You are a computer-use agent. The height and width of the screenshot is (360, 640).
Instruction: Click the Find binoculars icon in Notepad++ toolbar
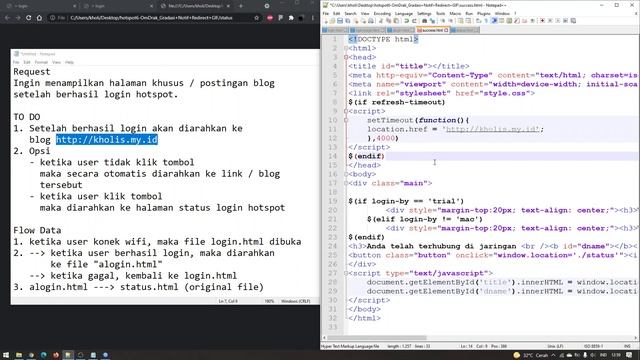tap(424, 21)
